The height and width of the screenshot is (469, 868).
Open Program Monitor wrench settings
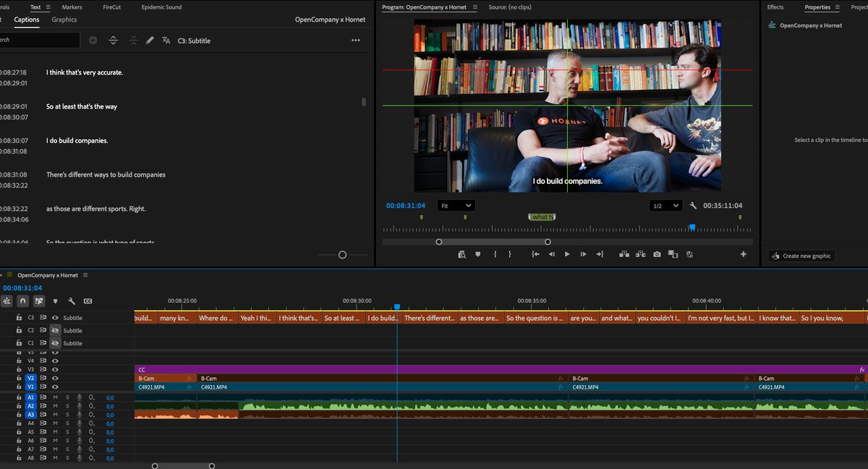[x=693, y=206]
